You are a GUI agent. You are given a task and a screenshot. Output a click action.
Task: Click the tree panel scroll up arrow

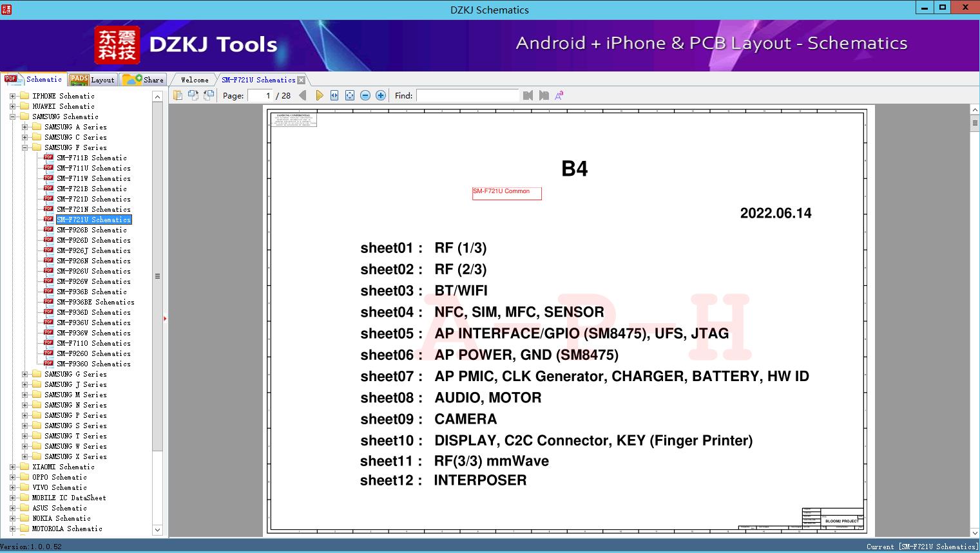[157, 97]
